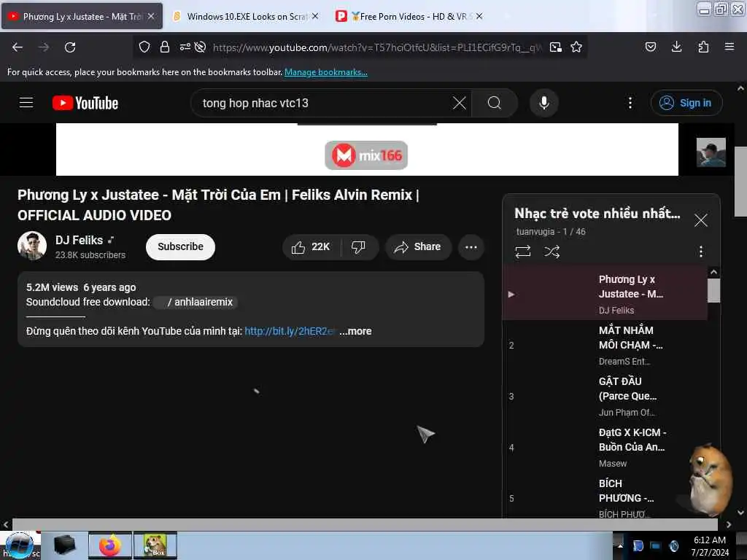Like the video with 22K thumbs up
This screenshot has height=560, width=747.
(311, 246)
